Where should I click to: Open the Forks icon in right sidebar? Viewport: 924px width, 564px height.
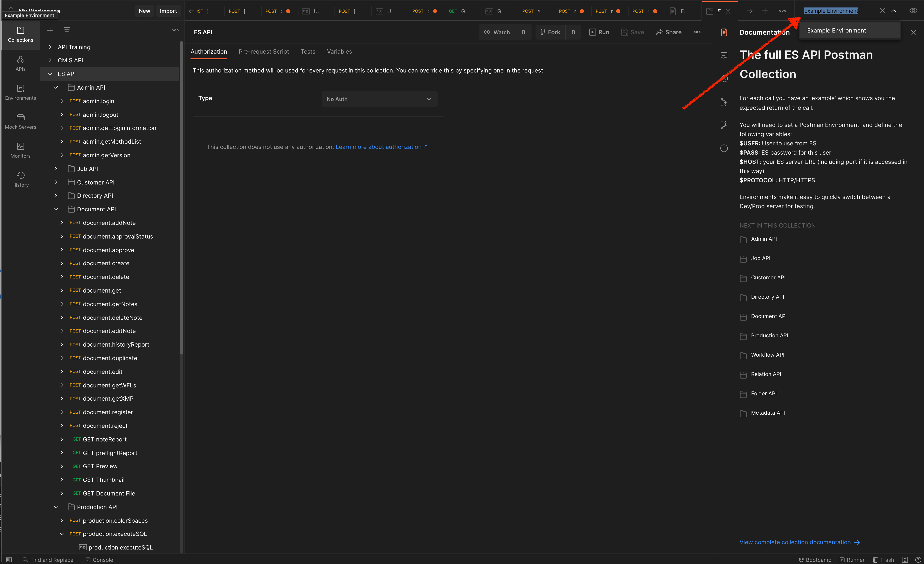pyautogui.click(x=724, y=125)
